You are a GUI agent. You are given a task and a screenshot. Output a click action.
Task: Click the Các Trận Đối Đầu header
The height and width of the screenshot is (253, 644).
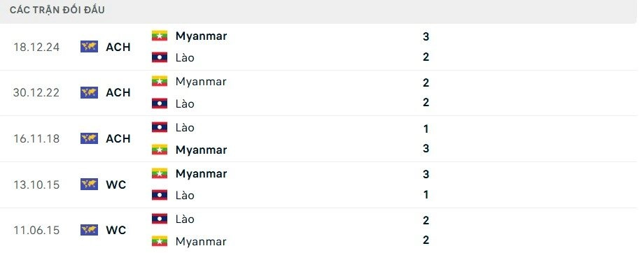tap(57, 10)
